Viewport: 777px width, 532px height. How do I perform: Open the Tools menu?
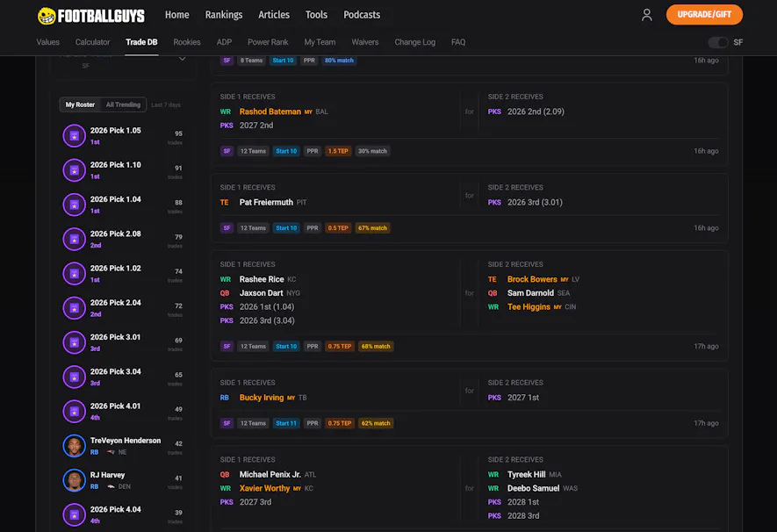[x=316, y=14]
